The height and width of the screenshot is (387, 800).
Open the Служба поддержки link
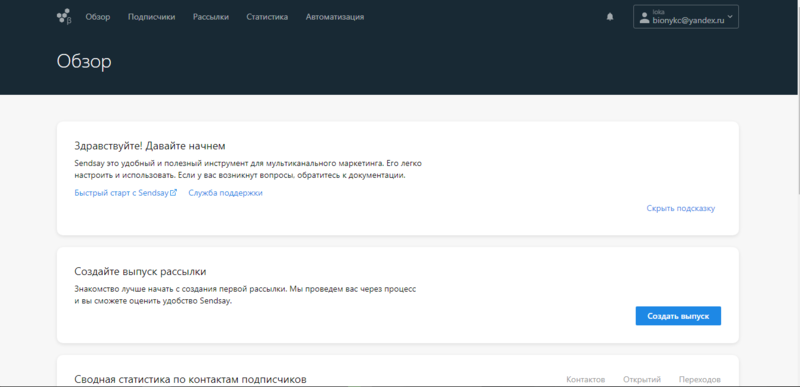pos(226,193)
